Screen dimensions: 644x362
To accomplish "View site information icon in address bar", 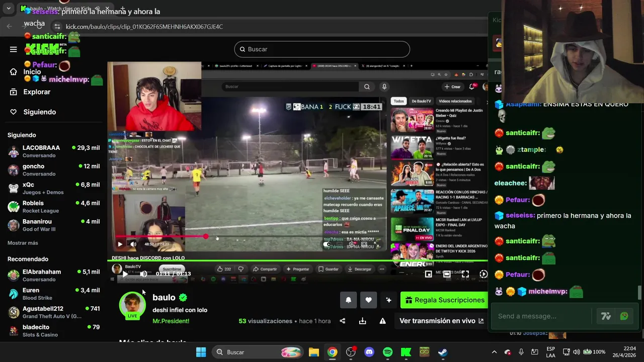I will 57,27.
